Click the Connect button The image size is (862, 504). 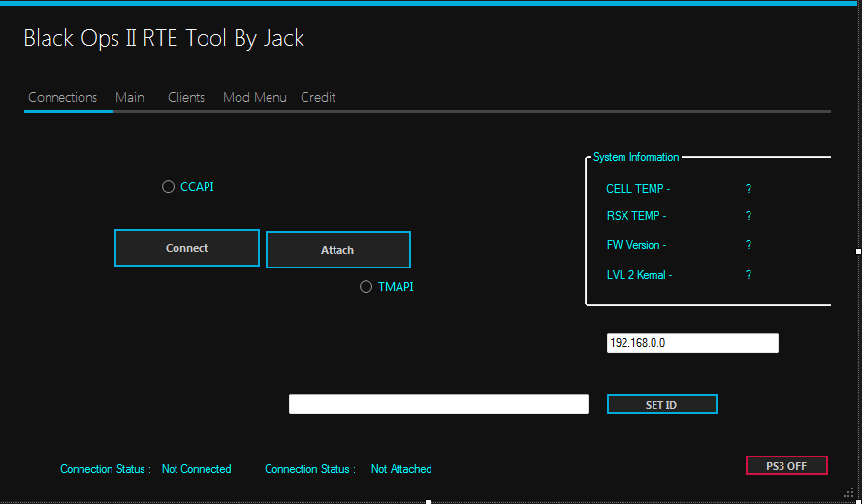click(187, 248)
